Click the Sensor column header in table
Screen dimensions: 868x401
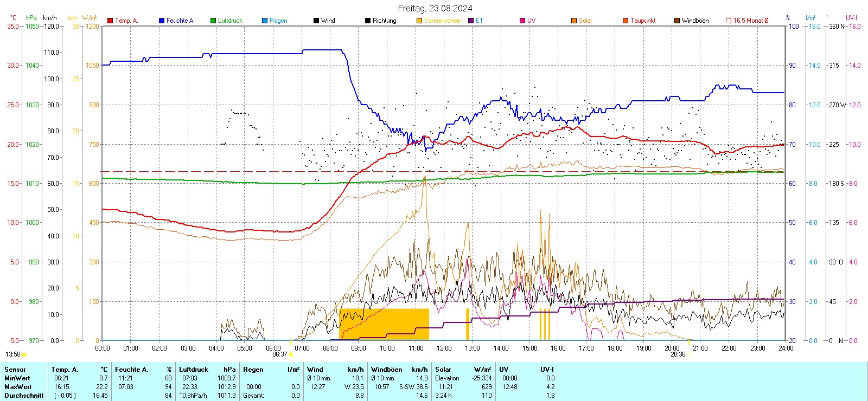click(15, 370)
